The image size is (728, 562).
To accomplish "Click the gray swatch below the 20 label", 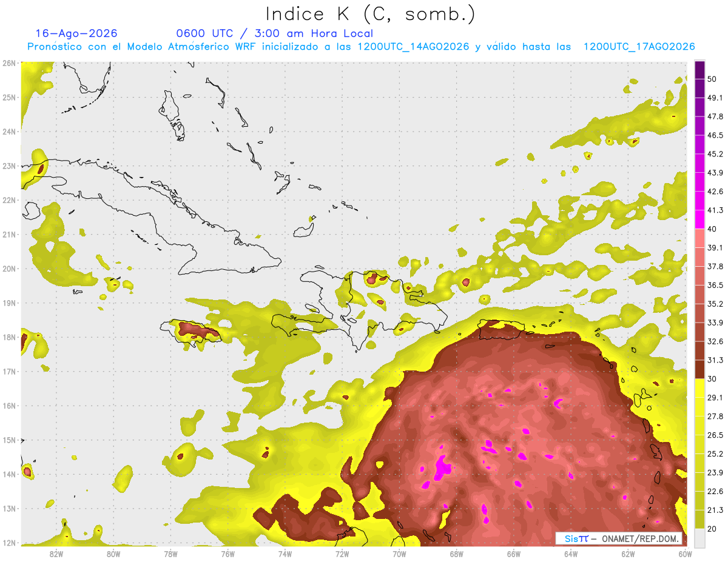I will coord(700,537).
